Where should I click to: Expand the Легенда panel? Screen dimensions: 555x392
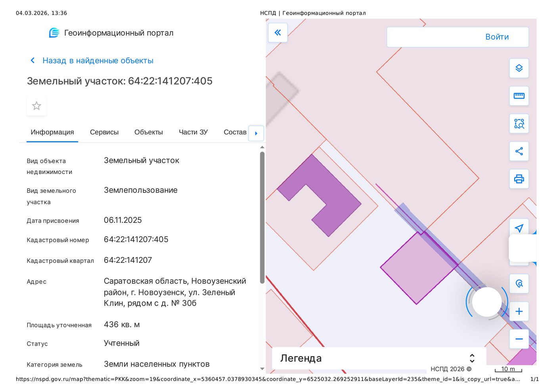pos(379,358)
